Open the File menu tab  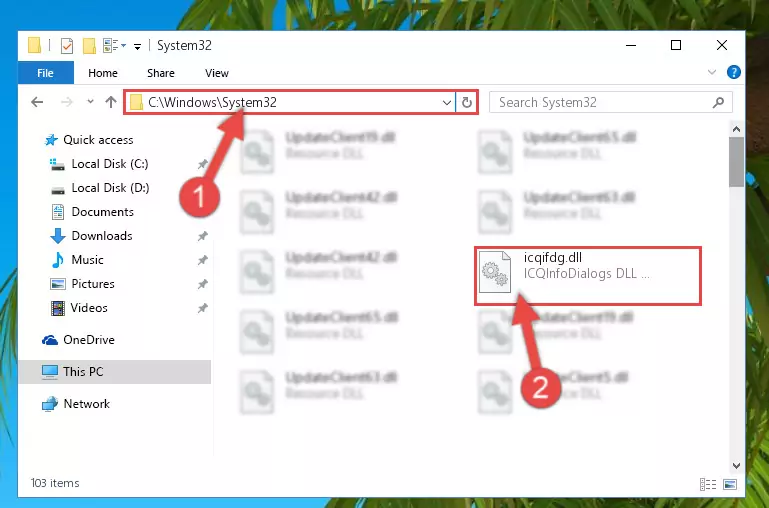(x=46, y=73)
